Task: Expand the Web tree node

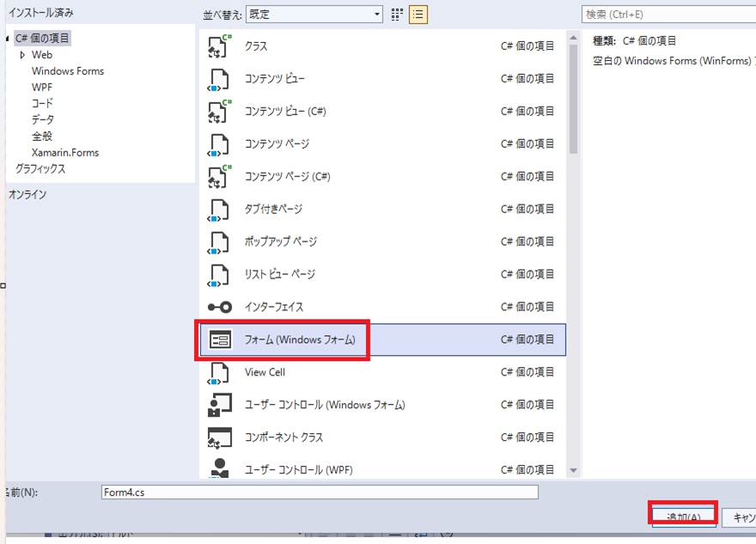Action: click(x=22, y=55)
